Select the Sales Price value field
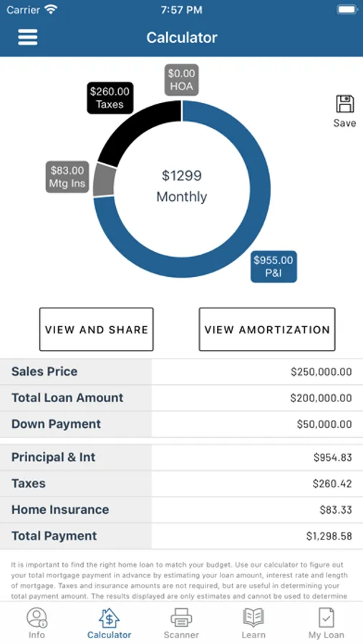This screenshot has height=644, width=363. [x=257, y=371]
